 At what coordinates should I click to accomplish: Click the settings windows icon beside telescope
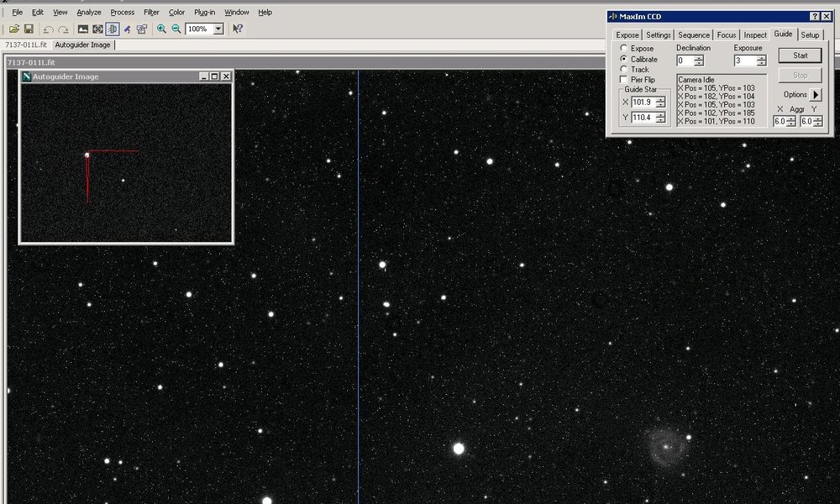pos(141,29)
